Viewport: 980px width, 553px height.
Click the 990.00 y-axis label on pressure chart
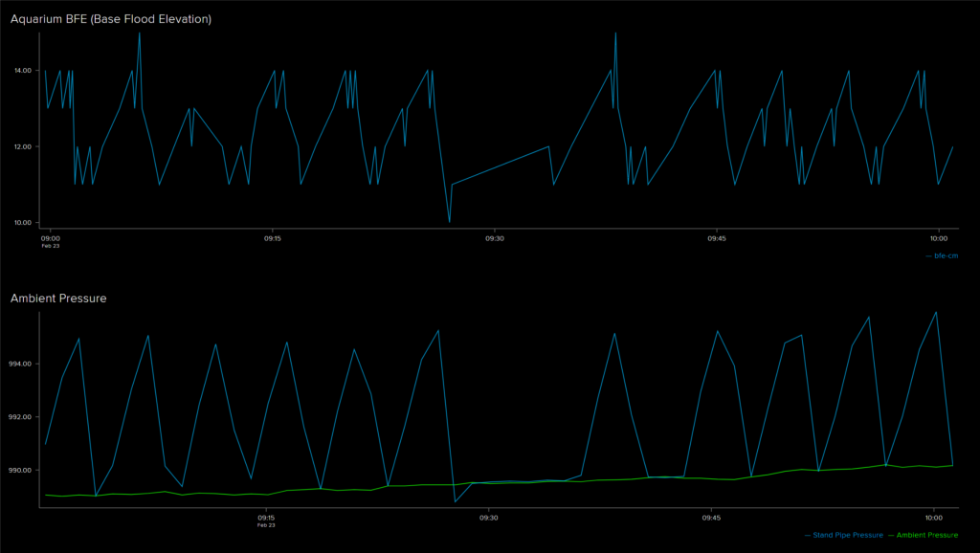click(20, 471)
